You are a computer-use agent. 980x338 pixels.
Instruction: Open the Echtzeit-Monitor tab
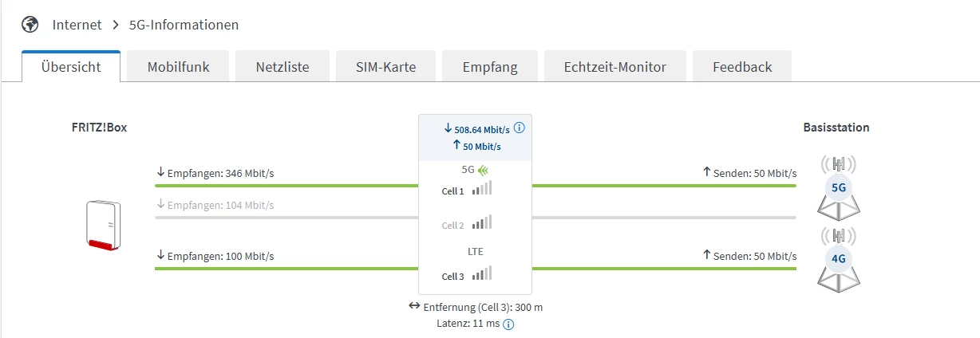pyautogui.click(x=614, y=67)
